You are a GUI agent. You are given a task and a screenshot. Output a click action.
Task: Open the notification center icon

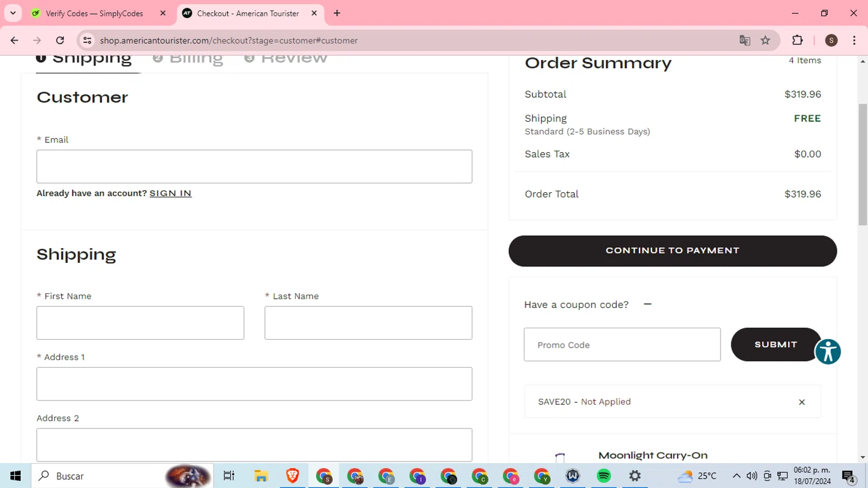pos(849,476)
